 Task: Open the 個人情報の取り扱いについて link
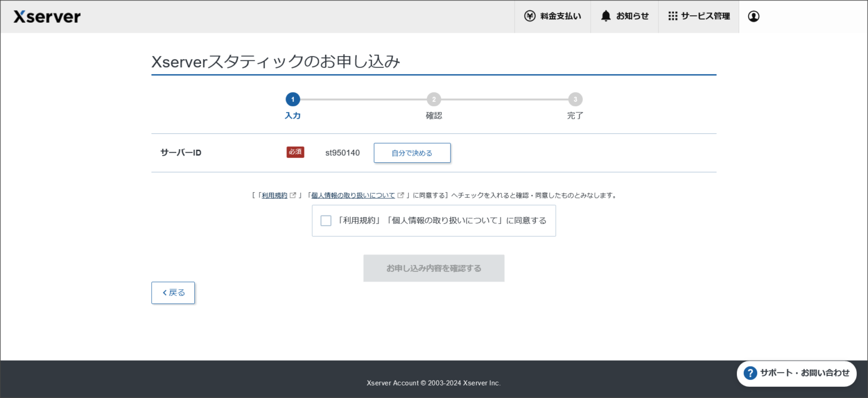pos(353,194)
